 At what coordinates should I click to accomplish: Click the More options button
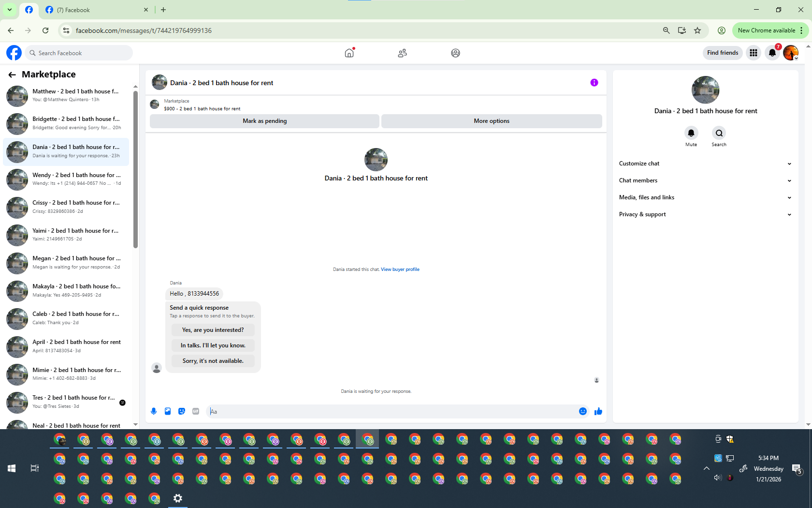[x=492, y=121]
